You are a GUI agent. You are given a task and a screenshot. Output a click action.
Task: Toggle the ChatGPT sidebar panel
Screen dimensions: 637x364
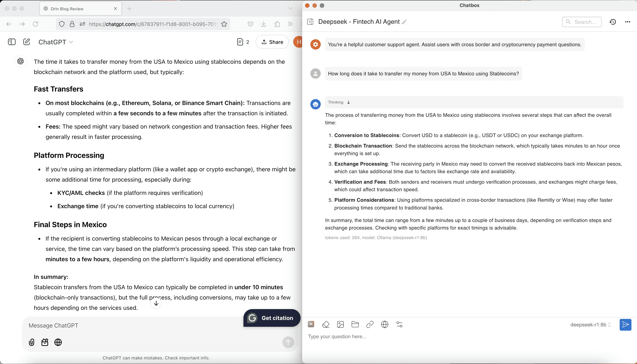12,42
